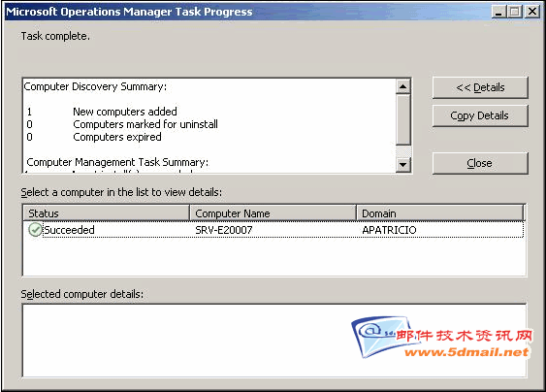Viewport: 546px width, 392px height.
Task: Click empty area of computer list
Action: pyautogui.click(x=273, y=257)
